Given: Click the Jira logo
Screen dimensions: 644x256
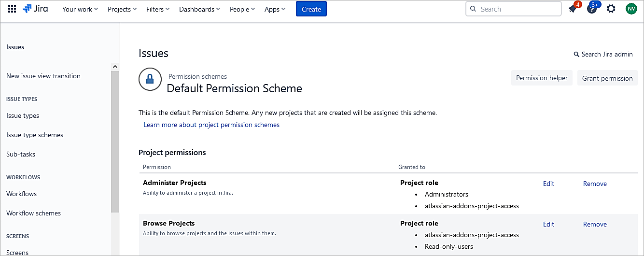Looking at the screenshot, I should point(35,9).
